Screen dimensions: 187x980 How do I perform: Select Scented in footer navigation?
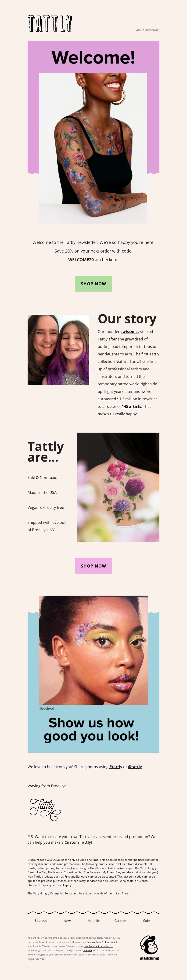[41, 920]
